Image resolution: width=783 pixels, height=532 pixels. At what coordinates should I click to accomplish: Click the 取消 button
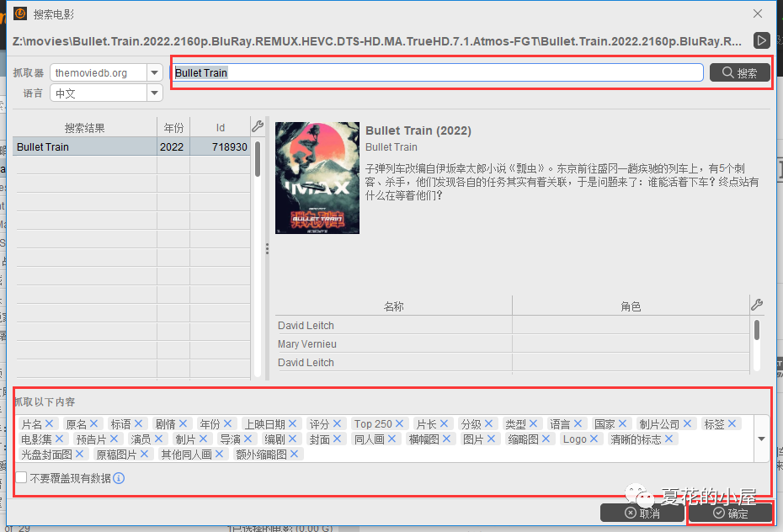pyautogui.click(x=642, y=513)
